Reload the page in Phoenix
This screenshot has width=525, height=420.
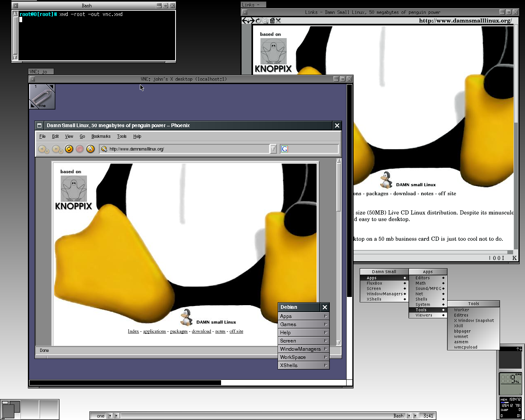coord(69,149)
